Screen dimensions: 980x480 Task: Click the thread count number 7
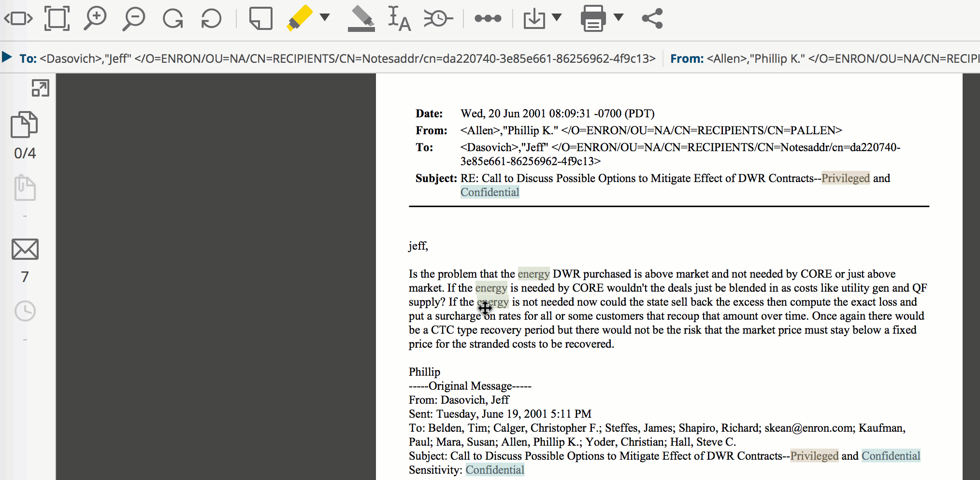(x=25, y=277)
